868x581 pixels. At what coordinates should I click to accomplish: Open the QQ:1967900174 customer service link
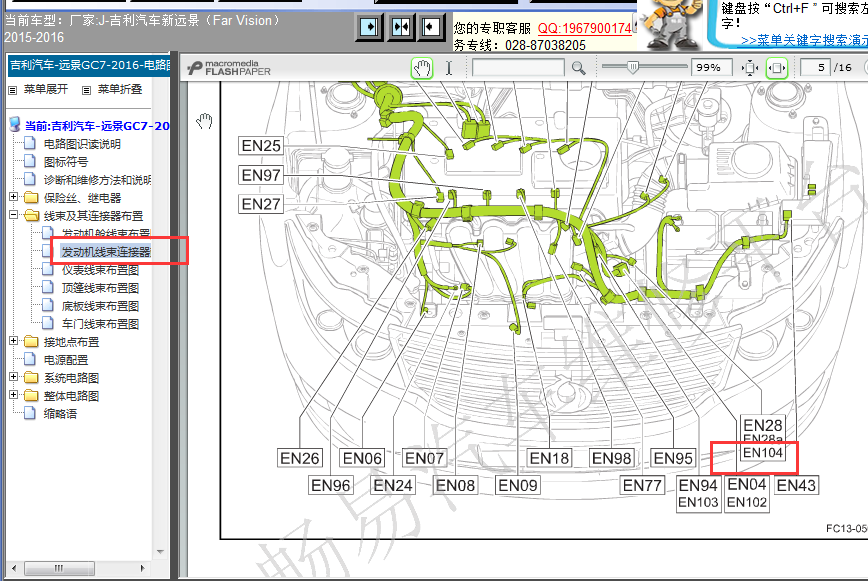pyautogui.click(x=585, y=28)
